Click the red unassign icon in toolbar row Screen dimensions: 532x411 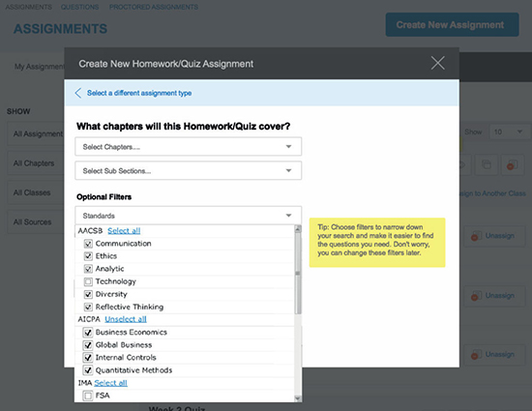click(x=513, y=165)
